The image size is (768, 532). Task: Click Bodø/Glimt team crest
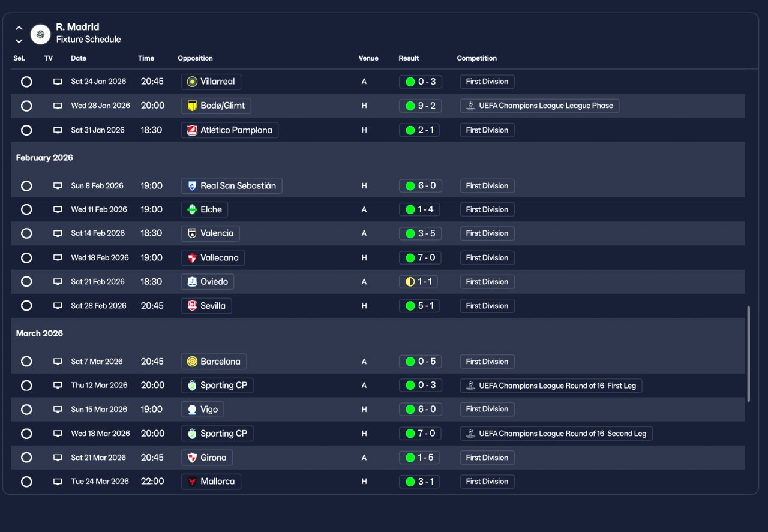point(192,106)
